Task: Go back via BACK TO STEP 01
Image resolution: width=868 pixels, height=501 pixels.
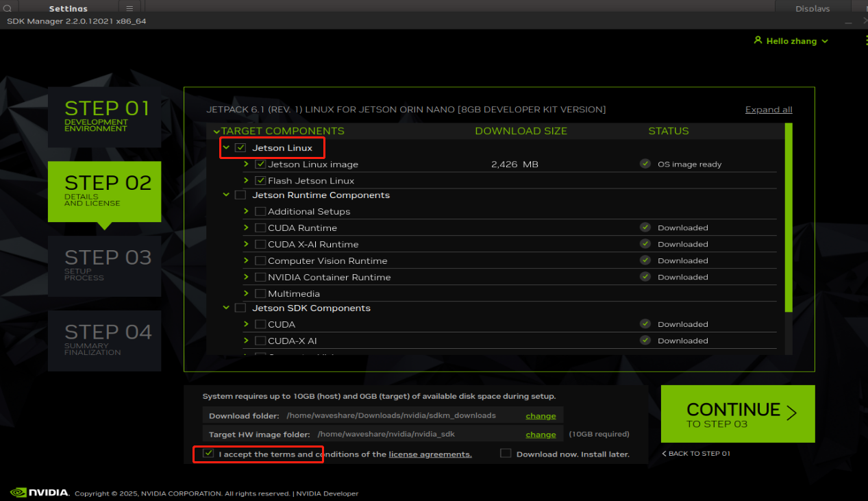Action: coord(696,454)
